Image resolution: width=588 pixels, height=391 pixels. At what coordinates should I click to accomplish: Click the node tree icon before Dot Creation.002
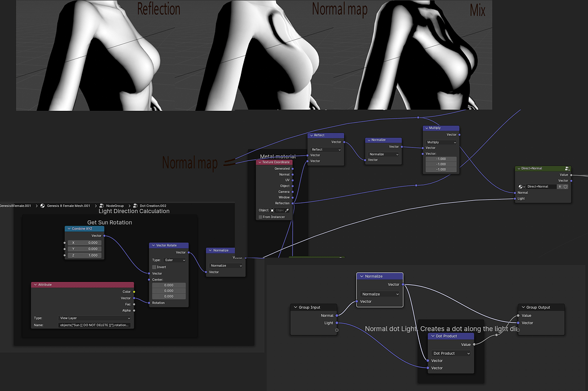click(x=135, y=206)
